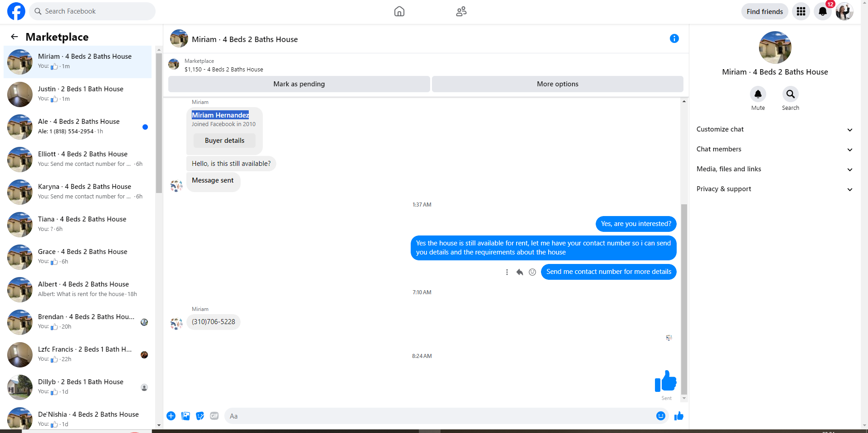Image resolution: width=868 pixels, height=433 pixels.
Task: Mute this conversation with the bell
Action: point(758,94)
